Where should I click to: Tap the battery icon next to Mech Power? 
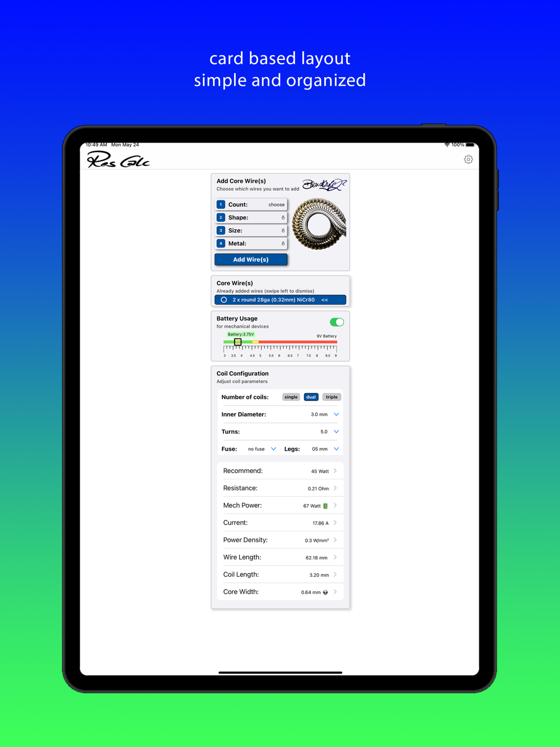coord(325,506)
